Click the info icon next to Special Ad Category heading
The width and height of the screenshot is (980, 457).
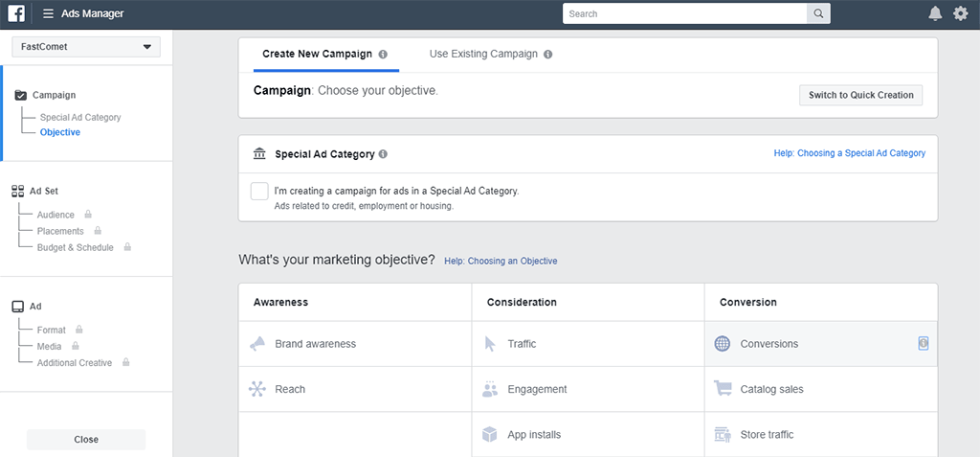(383, 154)
